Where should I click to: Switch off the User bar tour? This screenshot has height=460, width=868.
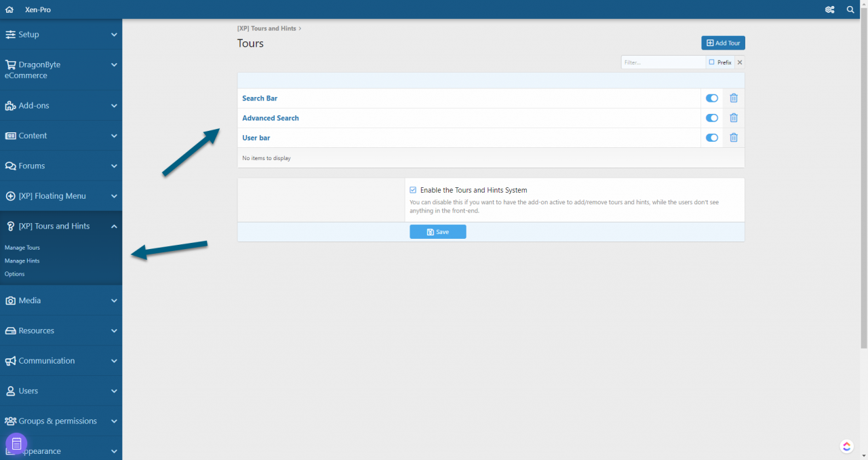point(711,138)
